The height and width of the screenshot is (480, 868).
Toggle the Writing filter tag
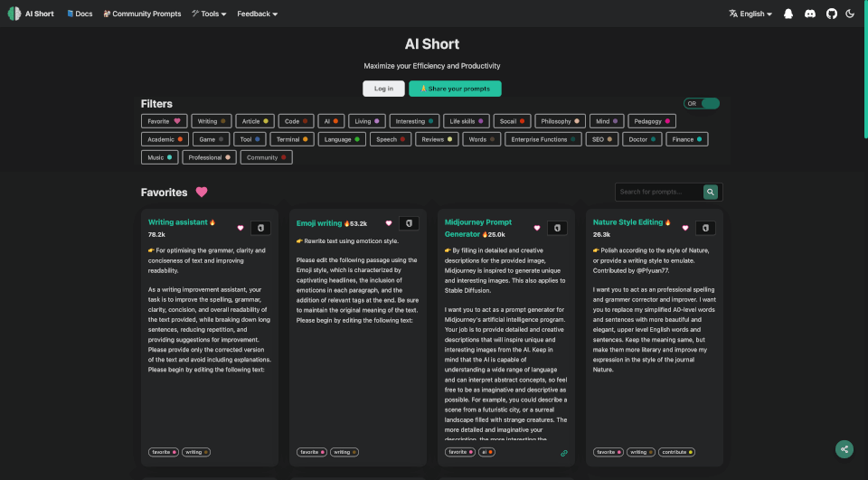tap(212, 121)
